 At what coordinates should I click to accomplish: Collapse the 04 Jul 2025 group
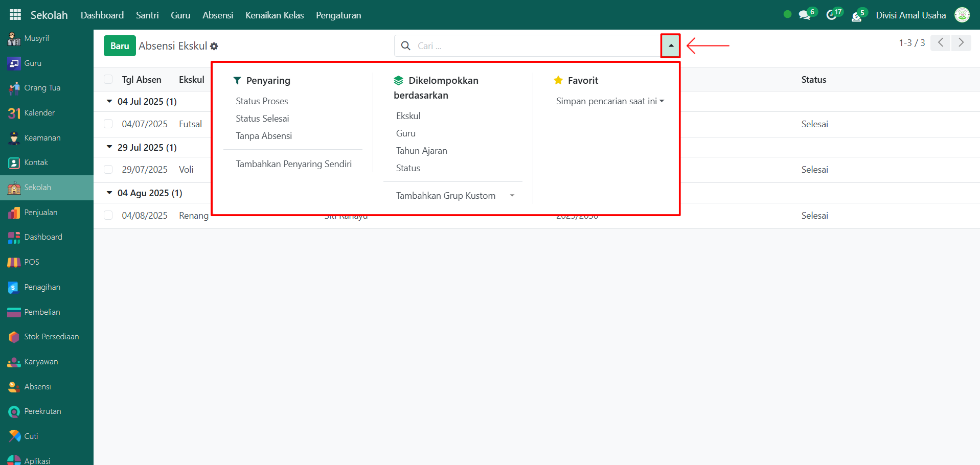click(x=109, y=102)
